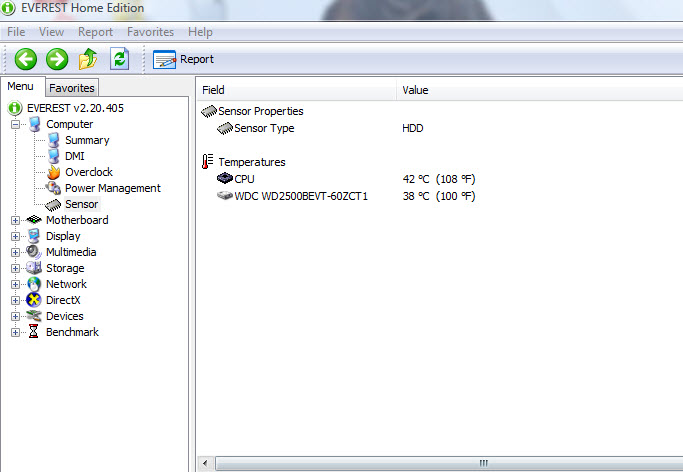The height and width of the screenshot is (472, 683).
Task: Select the Overclock tree item
Action: click(89, 172)
